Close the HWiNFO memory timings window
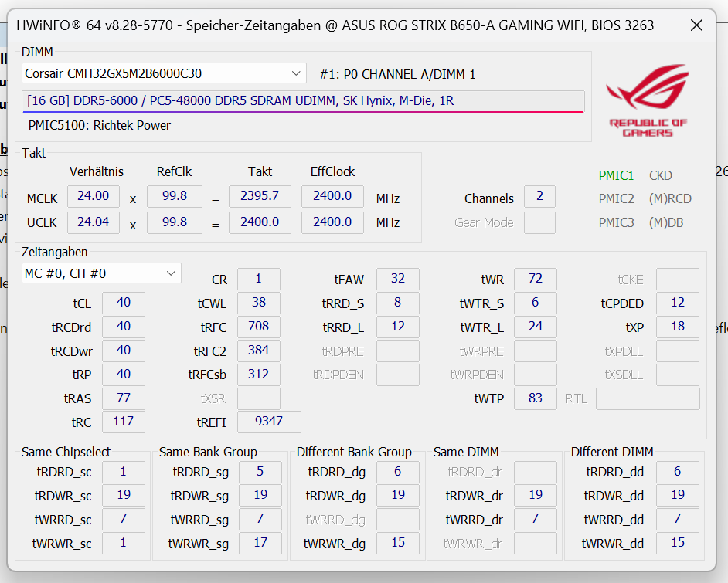Viewport: 728px width, 583px height. tap(696, 25)
